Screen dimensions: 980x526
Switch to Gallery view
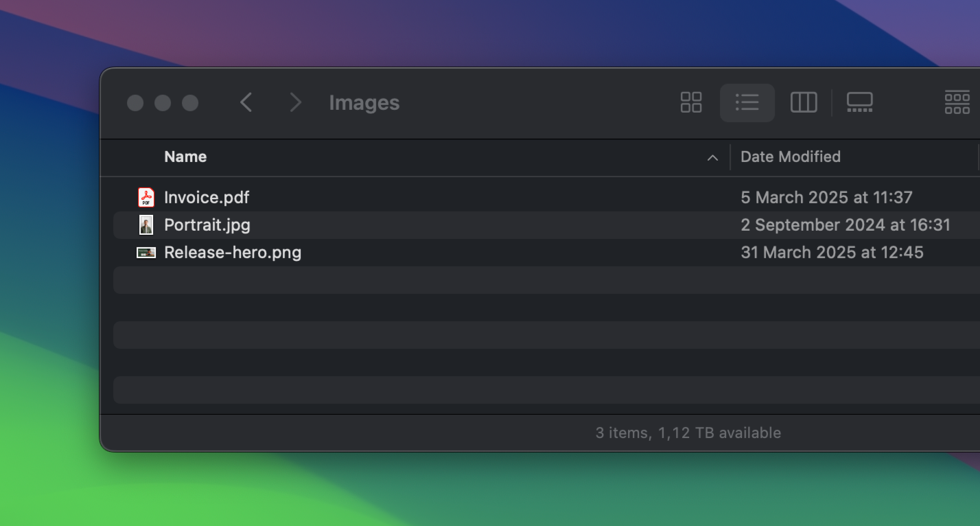click(x=859, y=102)
